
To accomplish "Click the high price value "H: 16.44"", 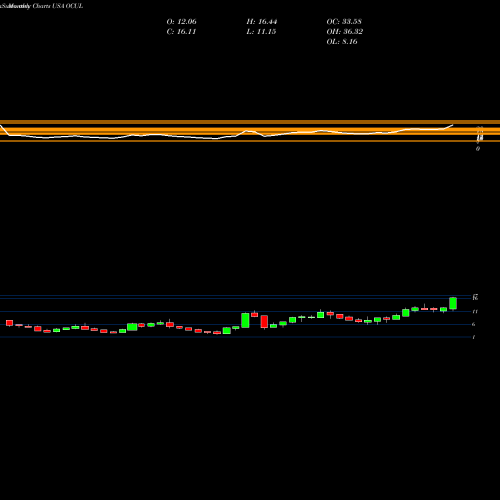I will click(x=262, y=22).
